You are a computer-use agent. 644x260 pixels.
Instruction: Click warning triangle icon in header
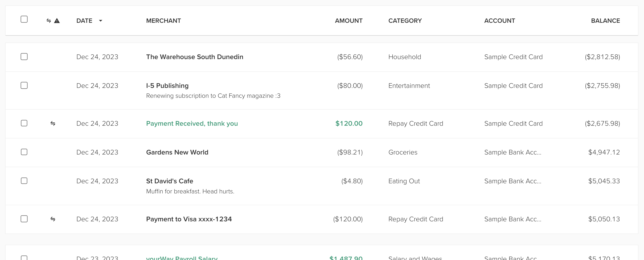[57, 21]
